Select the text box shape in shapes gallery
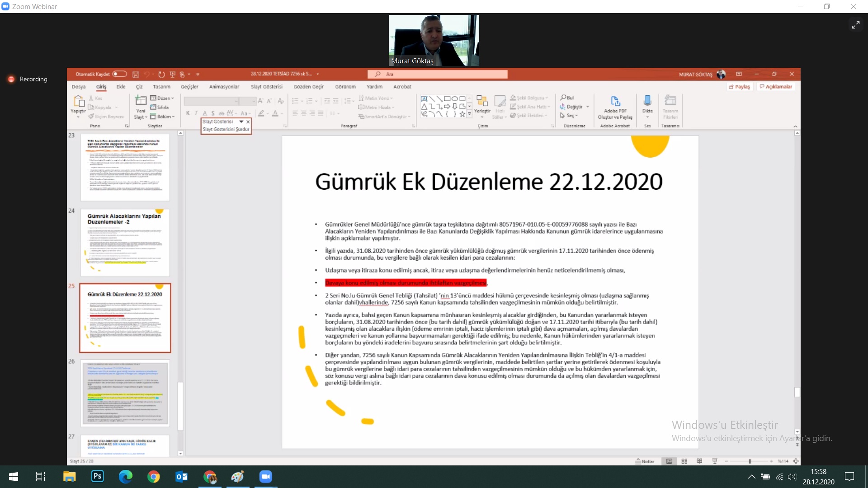868x488 pixels. (x=424, y=99)
